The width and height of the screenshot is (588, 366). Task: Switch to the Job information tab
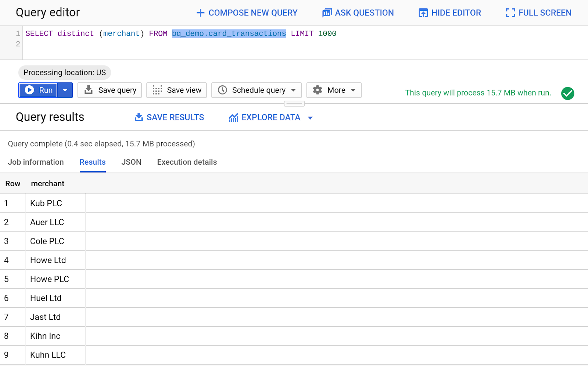point(36,162)
